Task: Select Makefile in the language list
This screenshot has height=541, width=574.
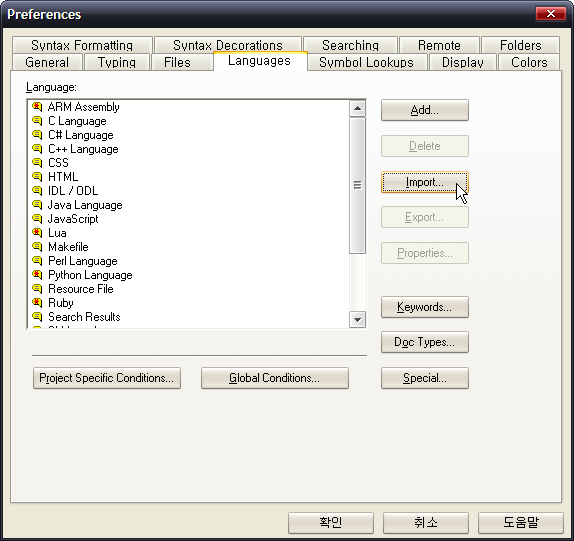Action: tap(68, 247)
